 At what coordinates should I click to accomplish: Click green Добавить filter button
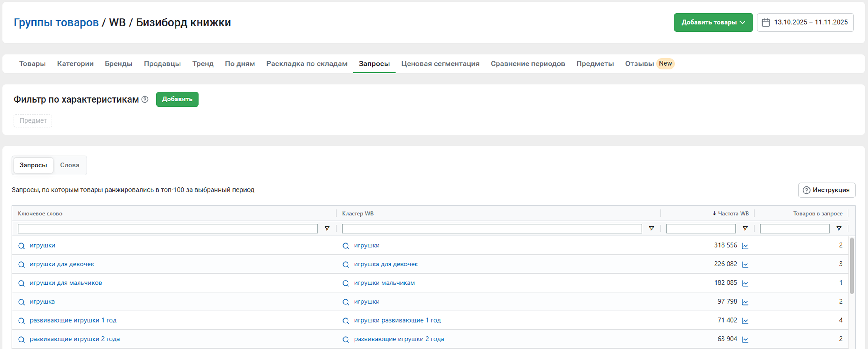coord(177,99)
